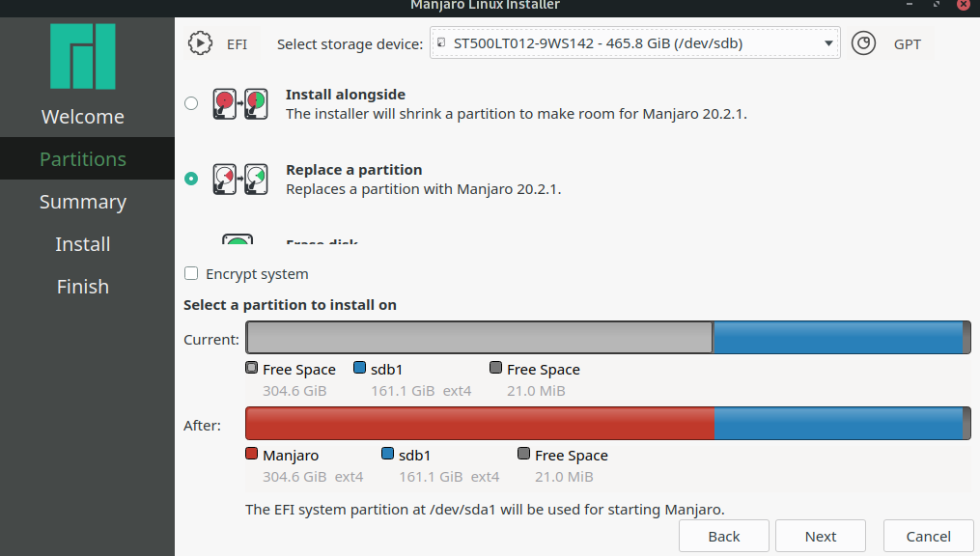Click the Manjaro logo in the sidebar
The image size is (980, 556).
84,57
